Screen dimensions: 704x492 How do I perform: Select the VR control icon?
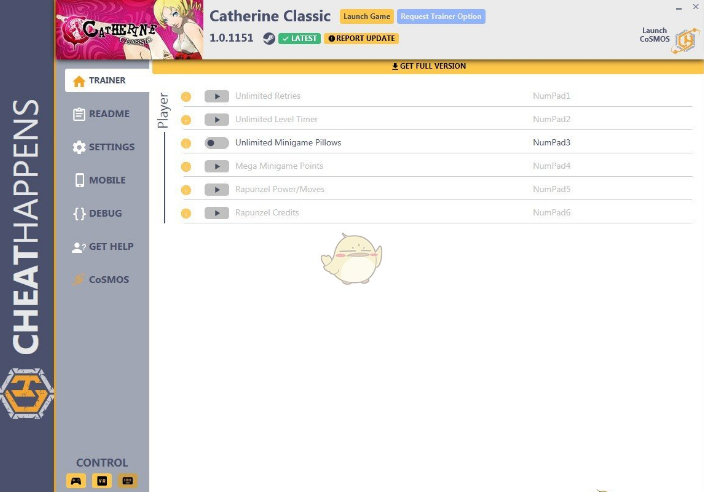tap(102, 481)
